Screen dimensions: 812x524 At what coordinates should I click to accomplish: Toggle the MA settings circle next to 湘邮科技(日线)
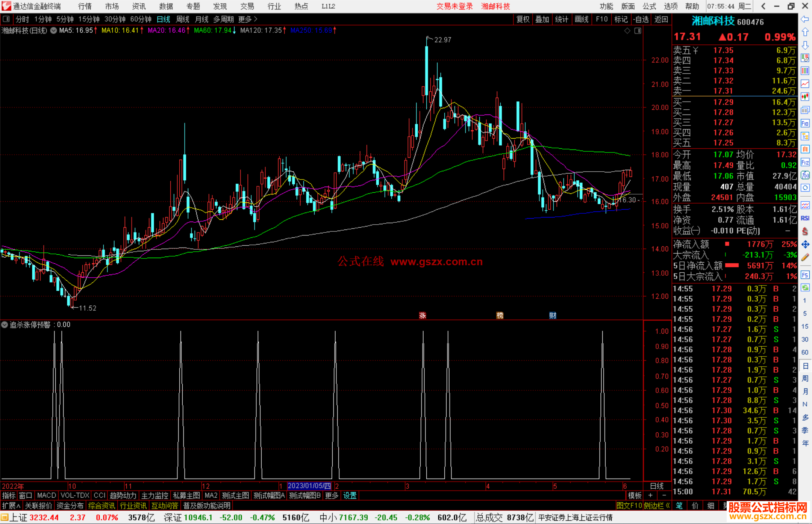[x=54, y=30]
